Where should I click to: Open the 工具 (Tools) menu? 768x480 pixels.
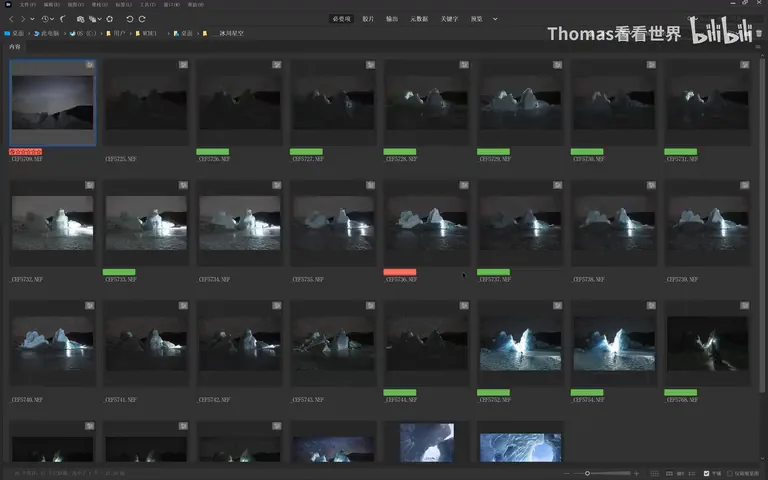[148, 4]
